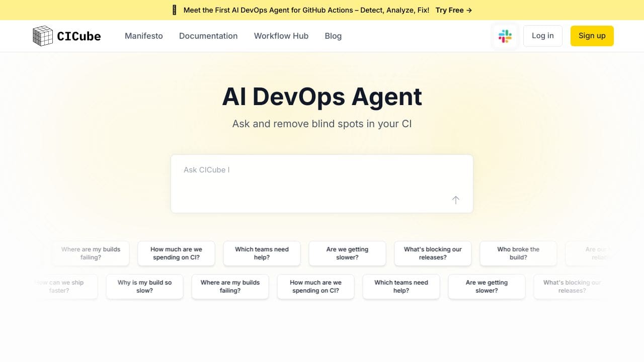The height and width of the screenshot is (362, 644).
Task: Pick top-row 'Where are my builds failing?' chip
Action: [91, 253]
